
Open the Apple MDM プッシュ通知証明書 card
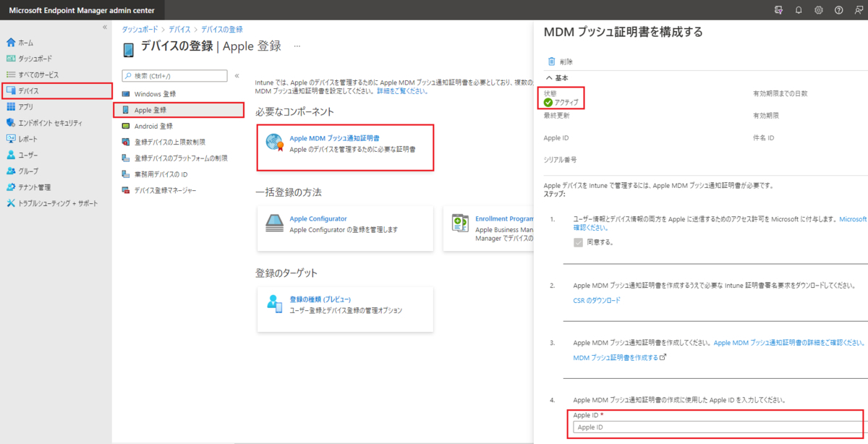pos(346,148)
